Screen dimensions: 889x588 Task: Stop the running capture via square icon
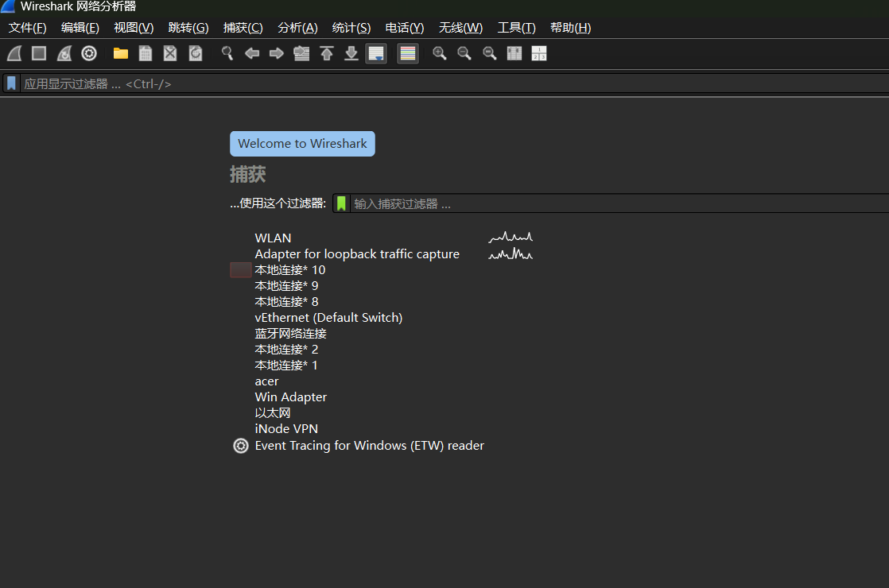pyautogui.click(x=39, y=53)
